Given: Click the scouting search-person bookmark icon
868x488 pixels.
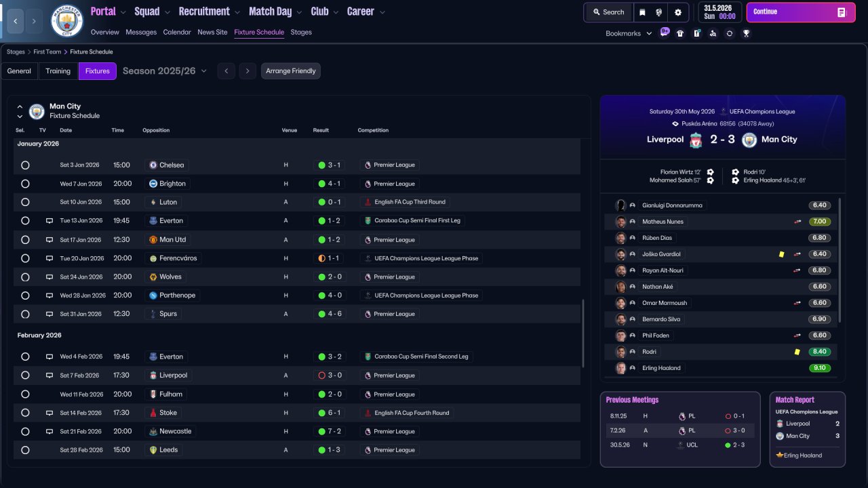Looking at the screenshot, I should pos(713,33).
